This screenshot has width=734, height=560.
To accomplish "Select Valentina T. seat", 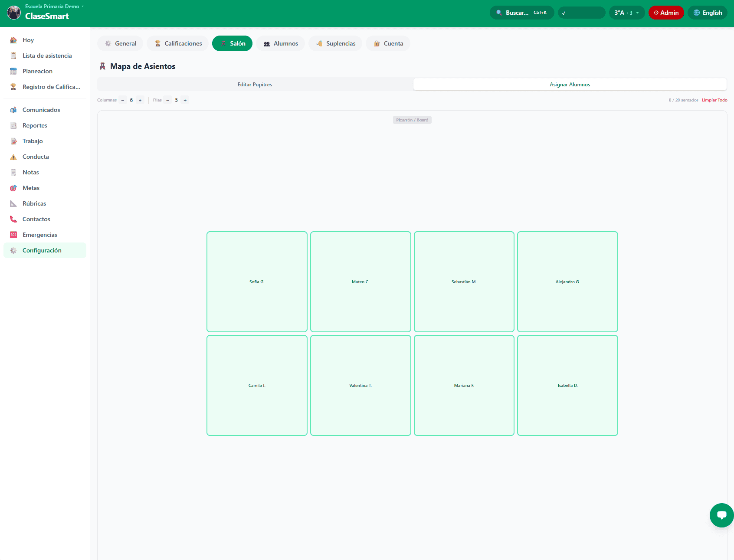I will click(x=360, y=386).
